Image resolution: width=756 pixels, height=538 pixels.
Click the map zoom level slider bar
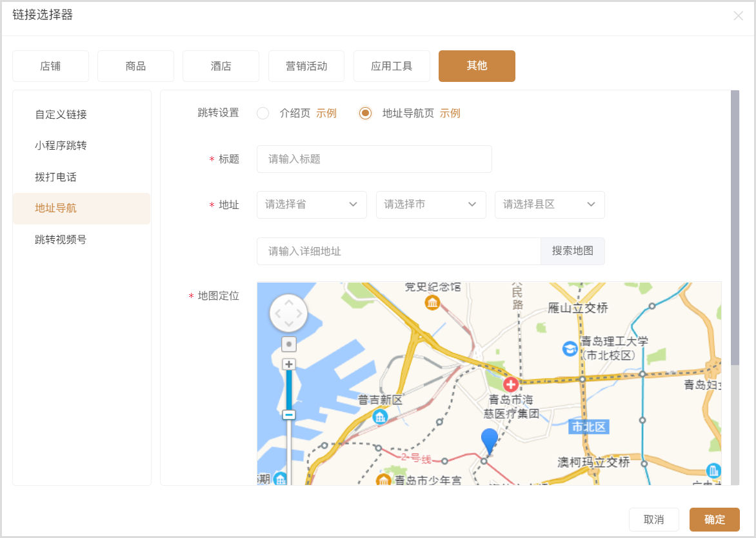coord(289,390)
